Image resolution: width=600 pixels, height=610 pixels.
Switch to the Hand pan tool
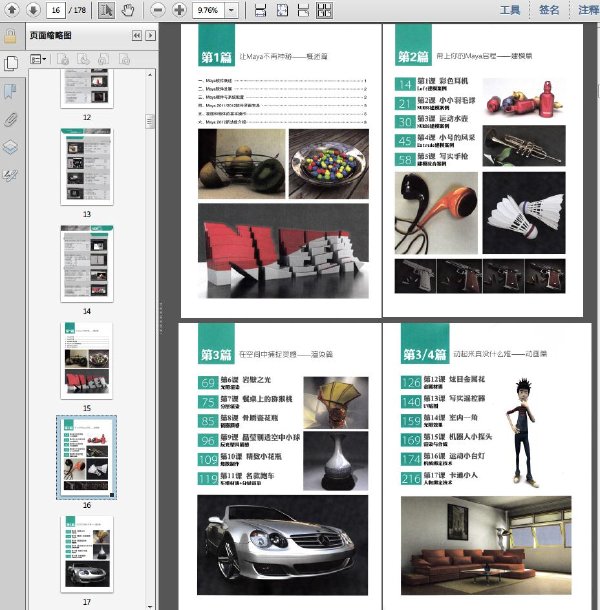(x=127, y=10)
